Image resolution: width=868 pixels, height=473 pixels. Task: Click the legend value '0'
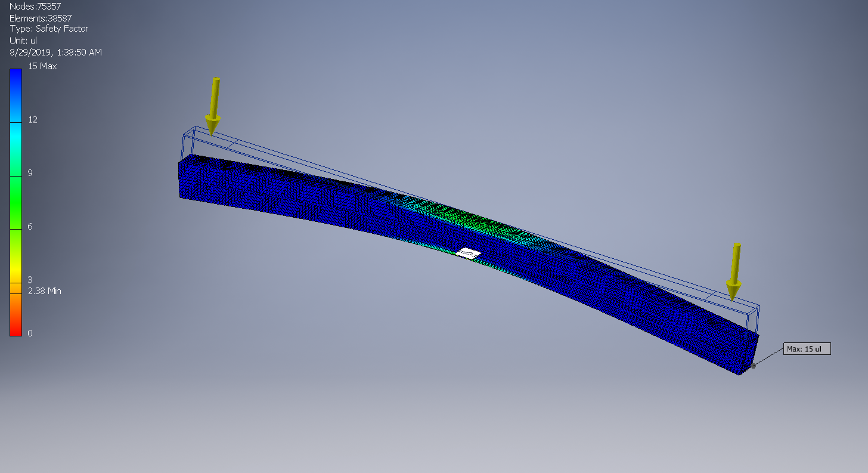pos(30,333)
